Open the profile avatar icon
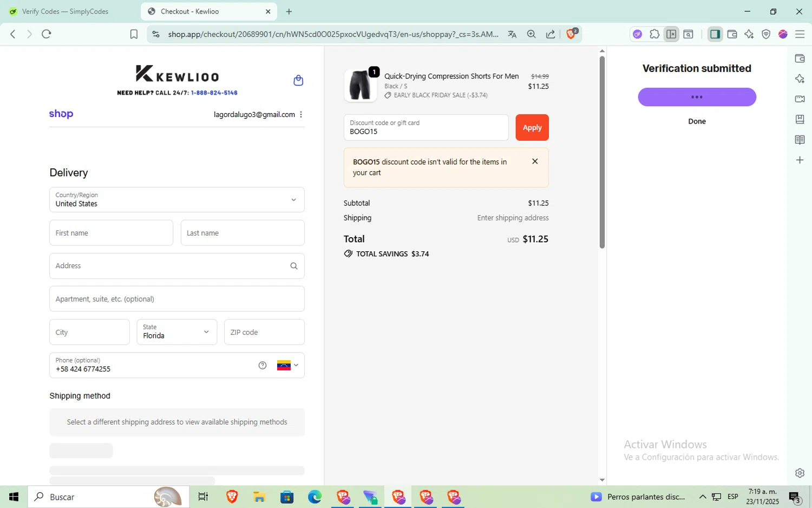The width and height of the screenshot is (812, 508). [783, 34]
